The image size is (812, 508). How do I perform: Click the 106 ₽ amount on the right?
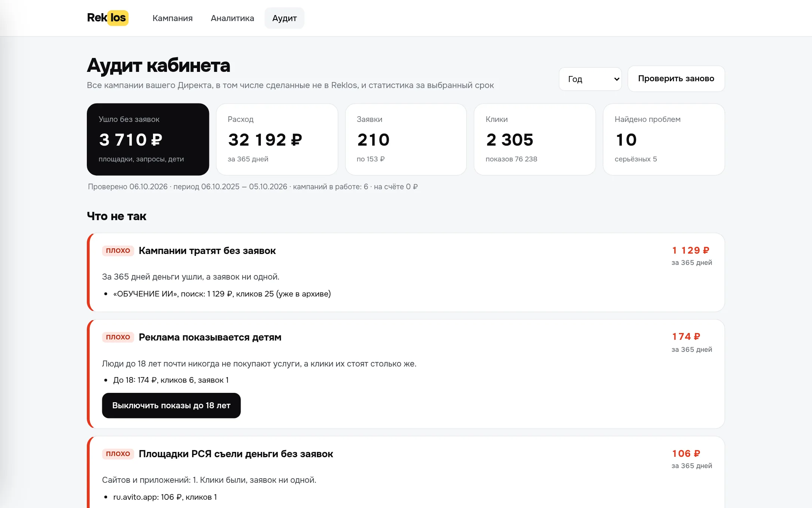(686, 453)
